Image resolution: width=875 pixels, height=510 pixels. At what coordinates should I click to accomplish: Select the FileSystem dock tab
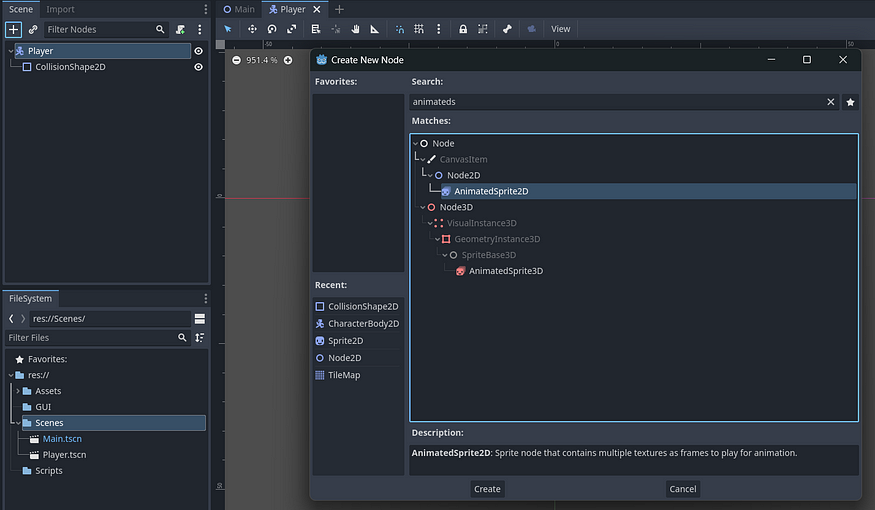coord(31,299)
